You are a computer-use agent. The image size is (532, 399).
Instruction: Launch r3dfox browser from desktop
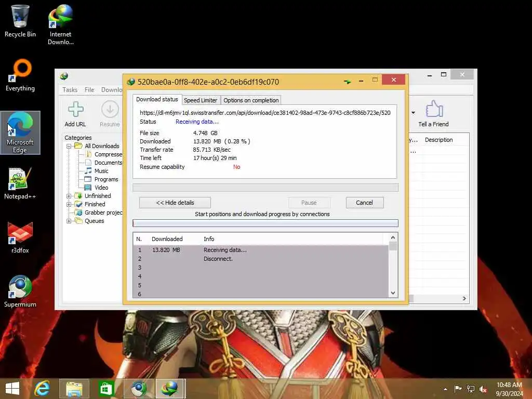click(20, 237)
